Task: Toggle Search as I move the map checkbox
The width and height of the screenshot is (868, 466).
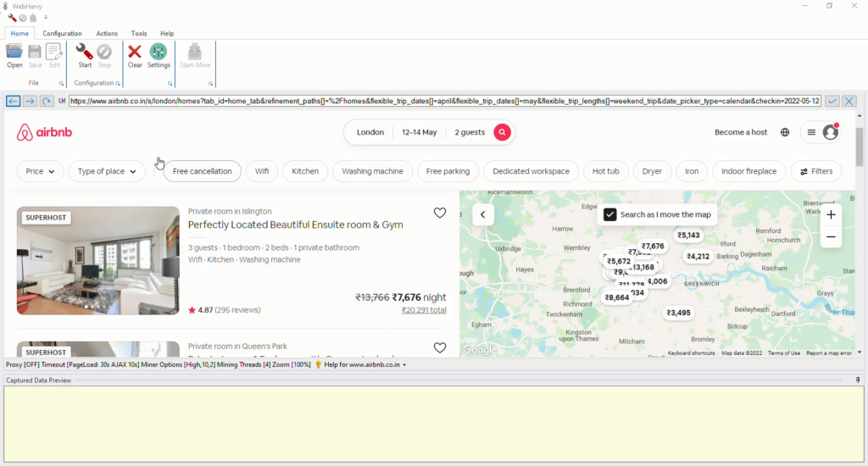Action: 609,214
